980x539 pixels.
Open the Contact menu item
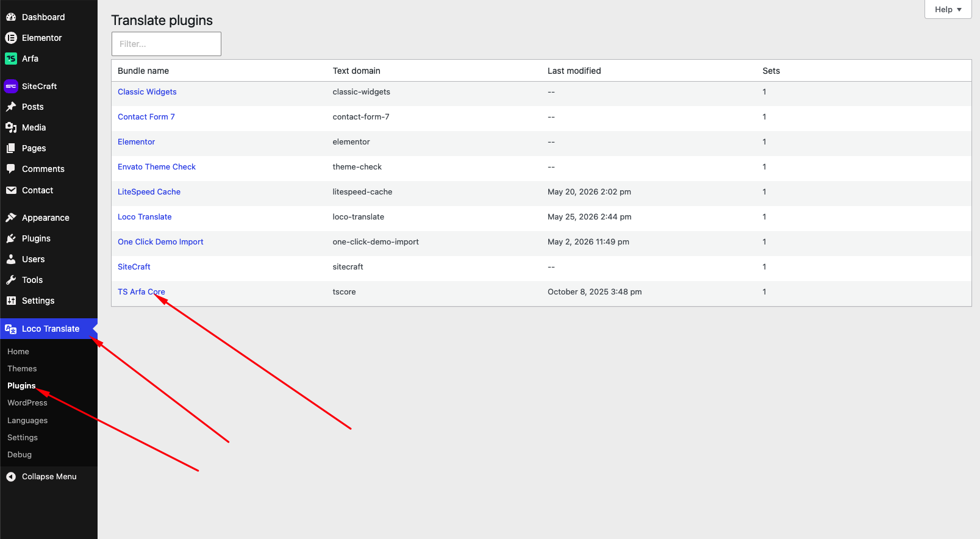click(x=38, y=190)
